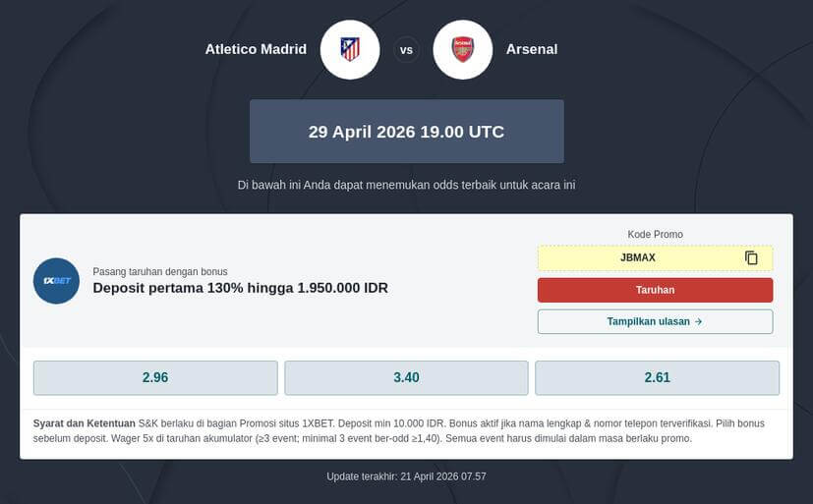Click the 'Syarat dan Ketentuan' terms heading
Viewport: 813px width, 504px height.
tap(84, 423)
